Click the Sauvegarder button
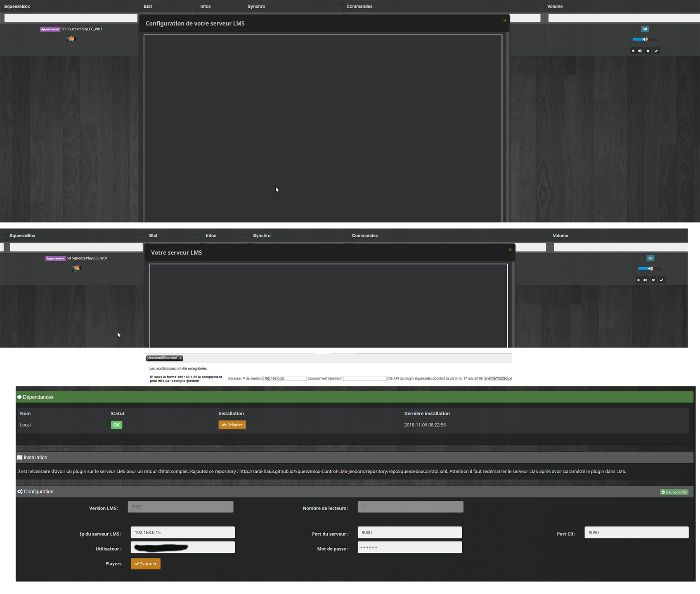Viewport: 700px width, 594px height. [674, 492]
